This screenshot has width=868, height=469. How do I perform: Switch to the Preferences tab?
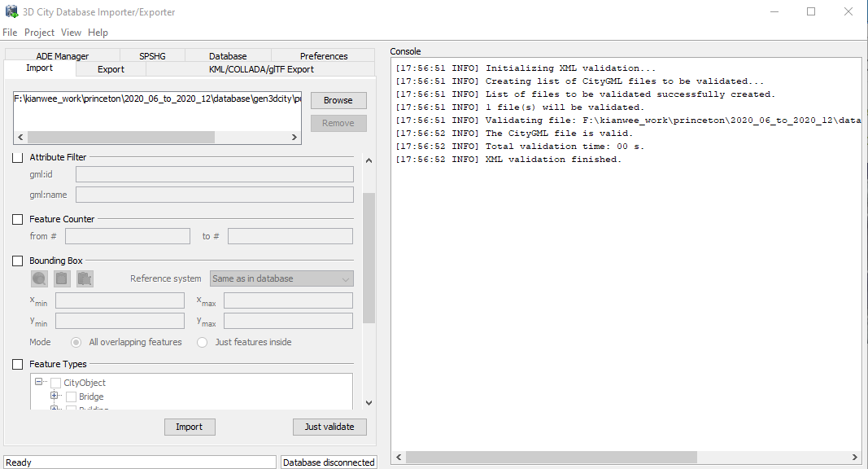323,55
